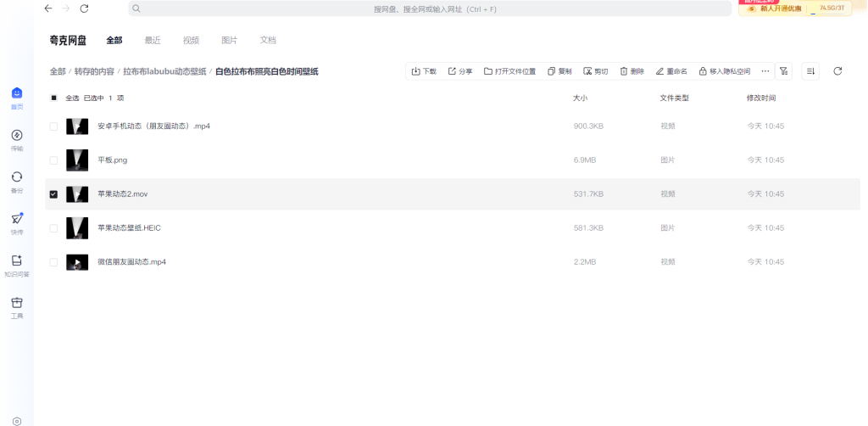
Task: Click the file name 苹果动态壁纸.HEIC
Action: pyautogui.click(x=129, y=228)
